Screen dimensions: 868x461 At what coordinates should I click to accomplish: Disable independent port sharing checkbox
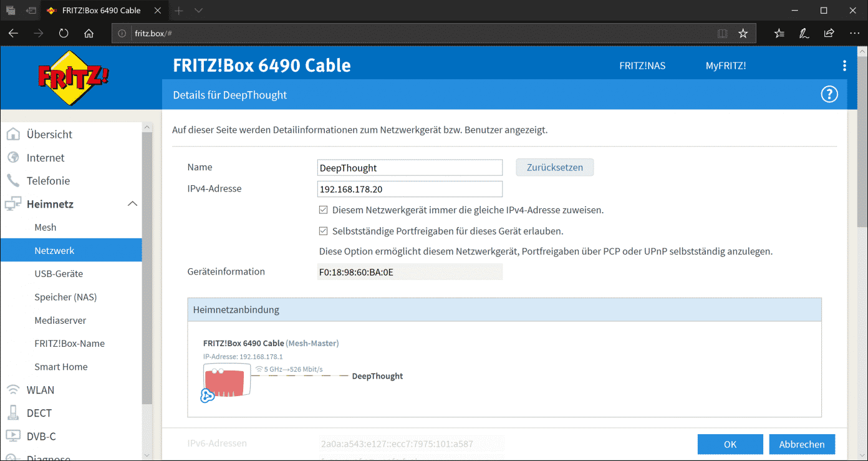[x=323, y=231]
